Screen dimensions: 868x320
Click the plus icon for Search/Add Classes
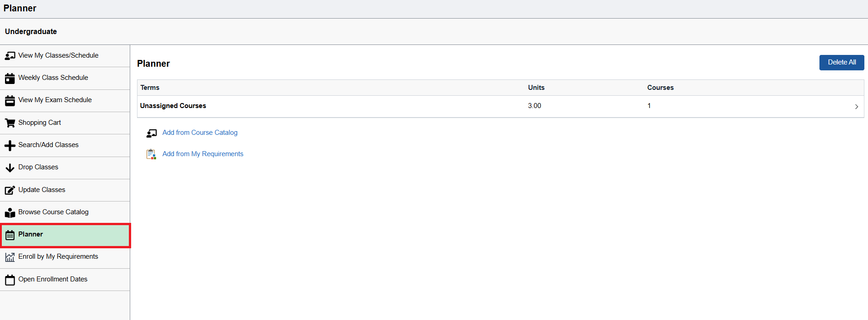tap(10, 145)
